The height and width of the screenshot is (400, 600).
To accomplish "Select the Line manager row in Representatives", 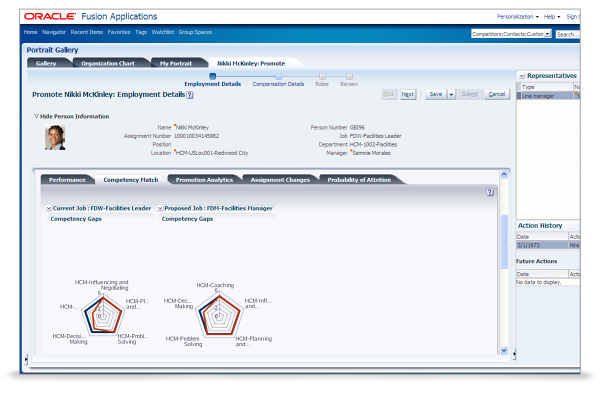I will (x=548, y=96).
